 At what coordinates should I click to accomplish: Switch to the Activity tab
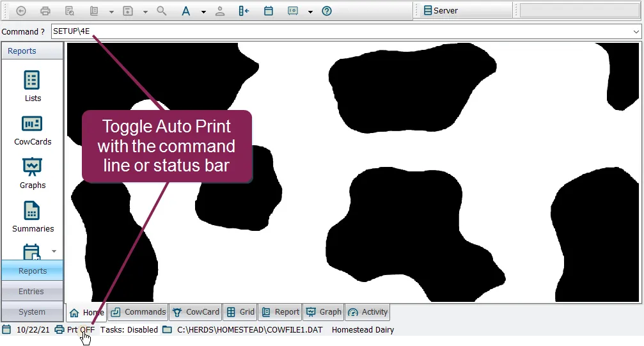click(367, 312)
